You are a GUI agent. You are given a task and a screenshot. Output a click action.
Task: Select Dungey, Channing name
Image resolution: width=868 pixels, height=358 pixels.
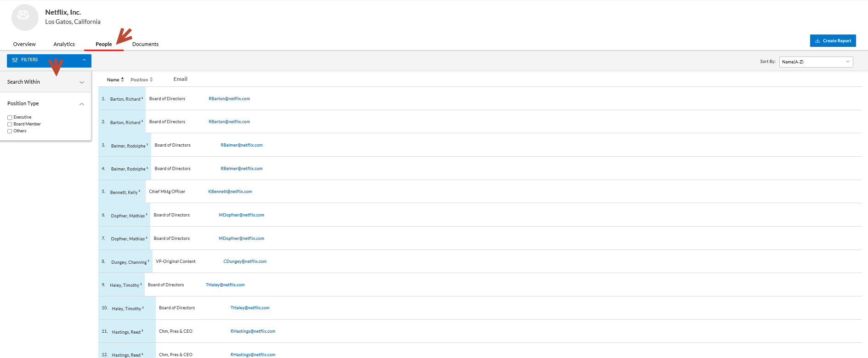pyautogui.click(x=129, y=262)
